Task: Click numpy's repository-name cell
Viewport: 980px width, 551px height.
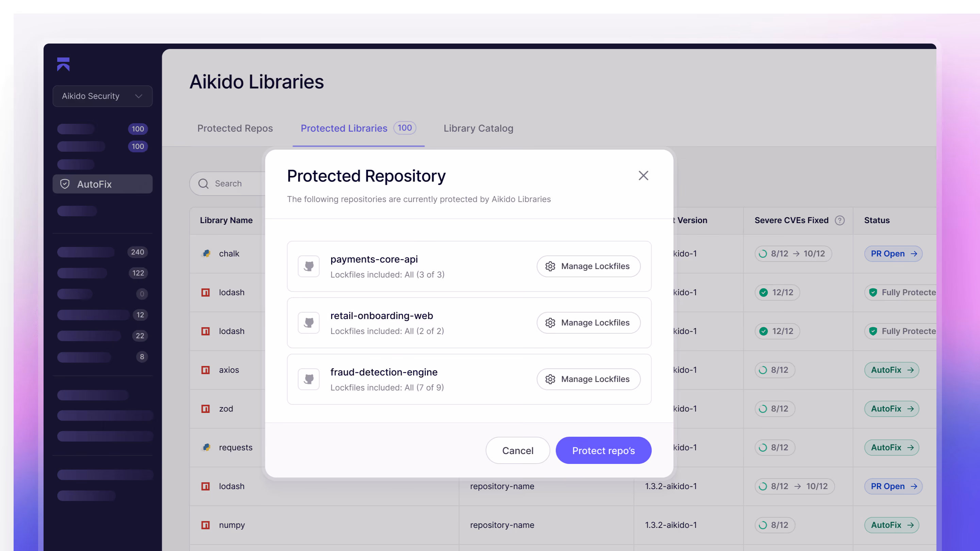Action: 502,525
